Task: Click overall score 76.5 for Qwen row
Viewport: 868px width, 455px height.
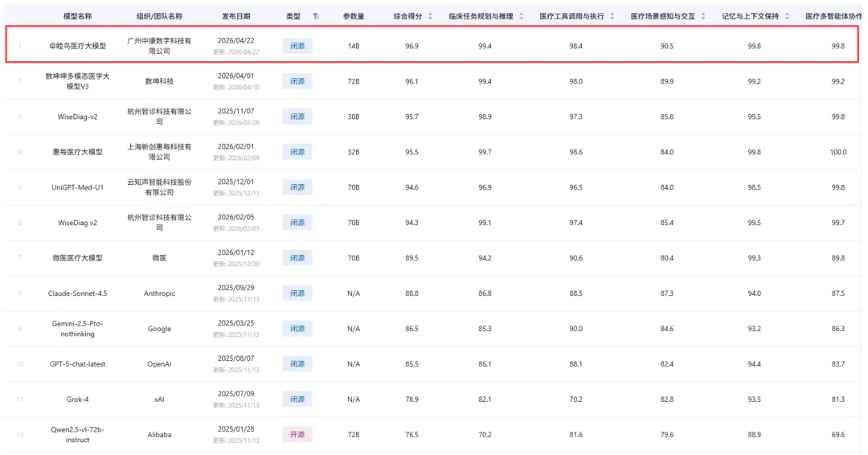Action: [x=411, y=435]
